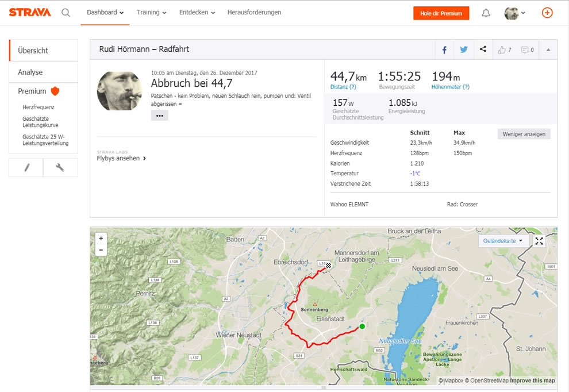Expand the Training menu
Screen dimensions: 569x392
[151, 12]
